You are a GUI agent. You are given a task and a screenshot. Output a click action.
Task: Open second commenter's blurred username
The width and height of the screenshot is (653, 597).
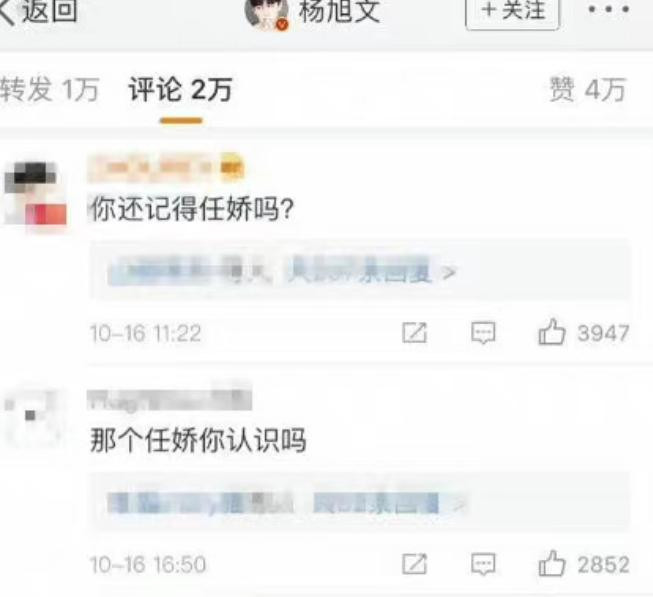169,399
